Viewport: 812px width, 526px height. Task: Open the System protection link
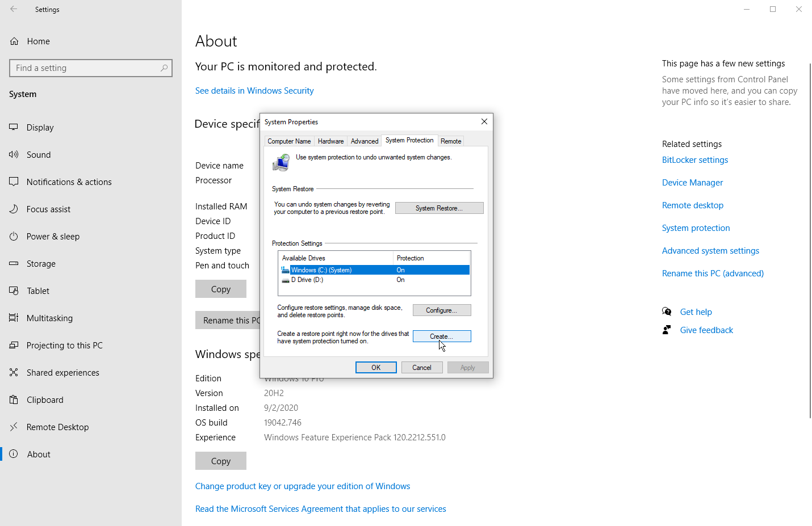[x=696, y=228]
